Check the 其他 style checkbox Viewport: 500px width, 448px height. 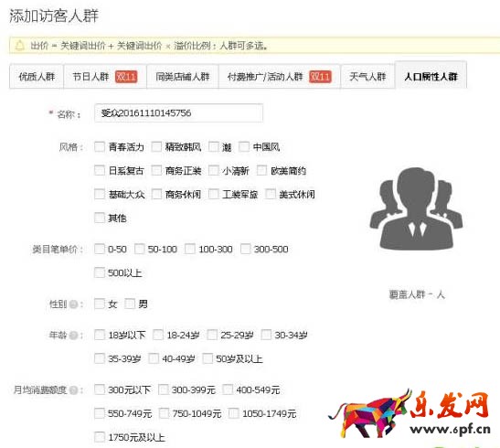coord(100,218)
